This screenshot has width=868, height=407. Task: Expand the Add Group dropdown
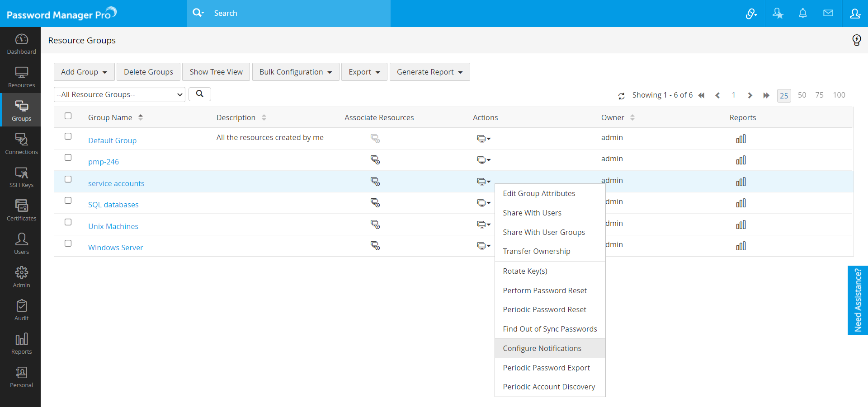coord(84,72)
